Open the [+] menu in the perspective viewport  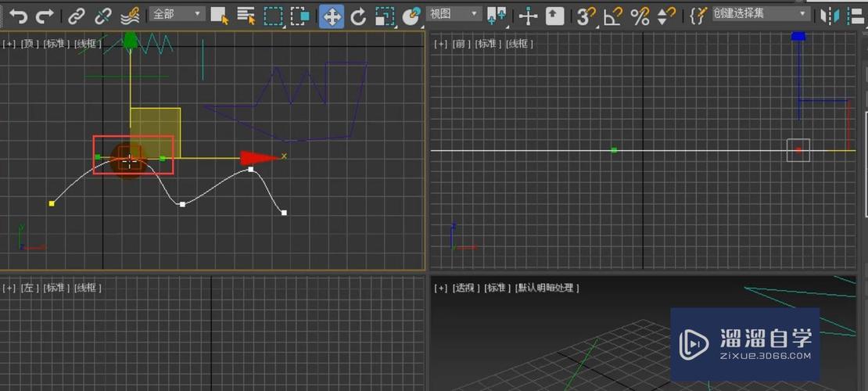(x=440, y=288)
